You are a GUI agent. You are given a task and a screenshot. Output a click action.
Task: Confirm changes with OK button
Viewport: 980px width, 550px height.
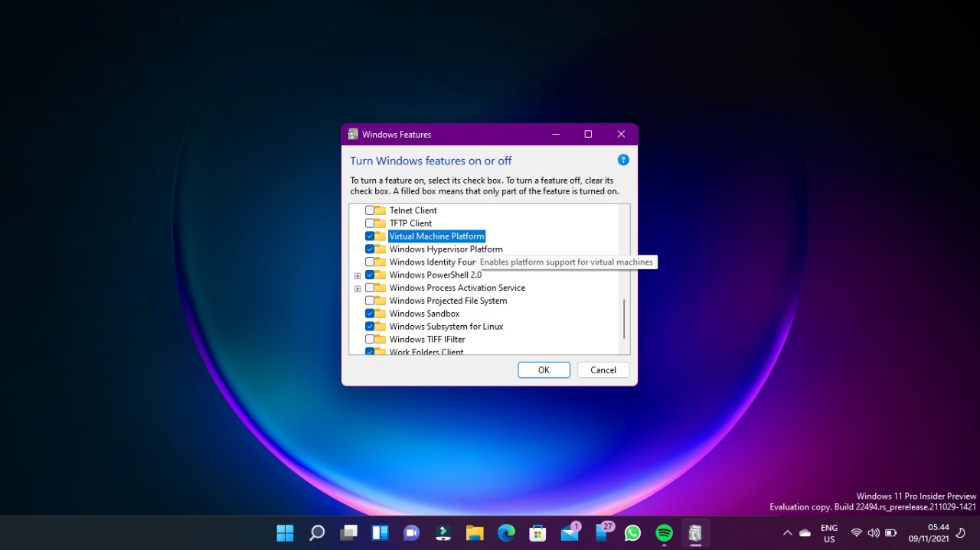(x=544, y=369)
